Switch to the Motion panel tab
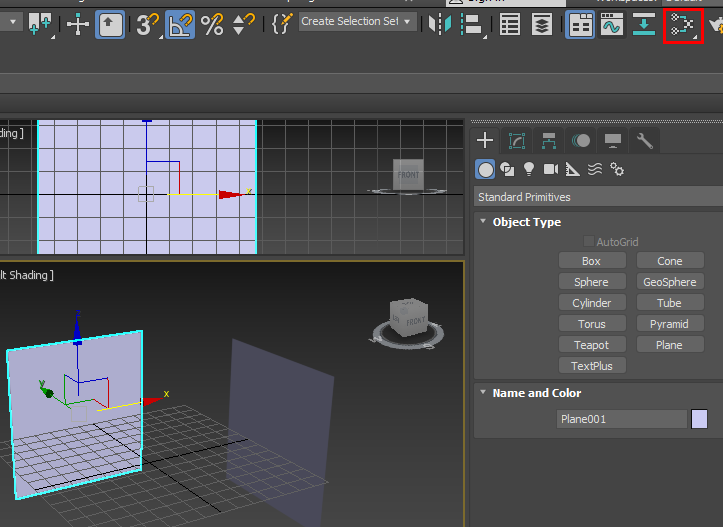Viewport: 723px width, 527px height. click(581, 141)
